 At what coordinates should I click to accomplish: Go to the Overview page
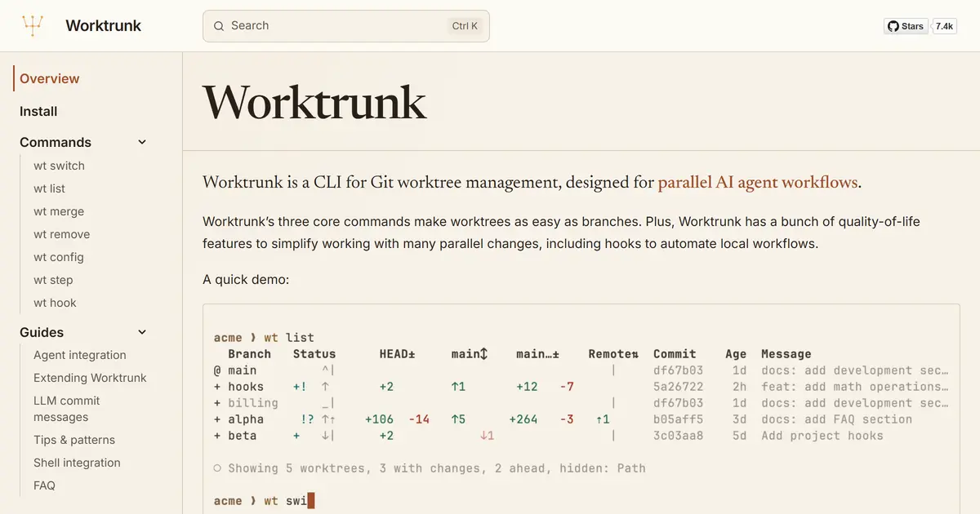pyautogui.click(x=50, y=78)
